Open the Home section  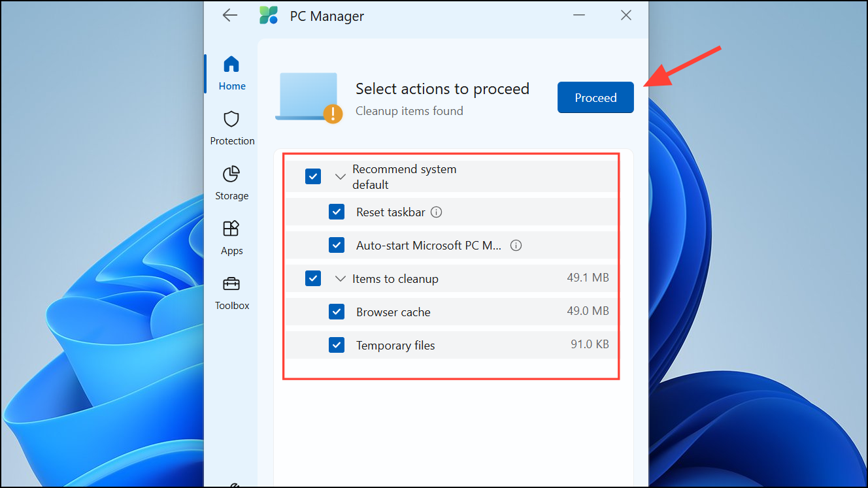(232, 73)
